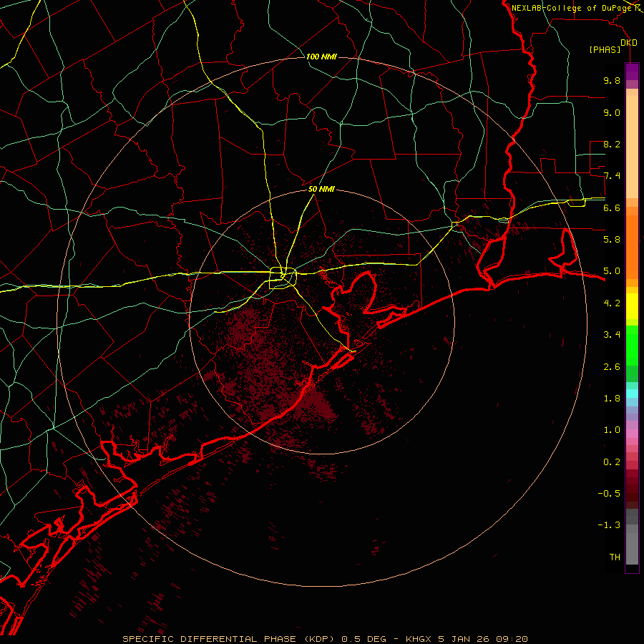This screenshot has width=644, height=644.
Task: Click the 4.2 value on the color scale
Action: [612, 303]
